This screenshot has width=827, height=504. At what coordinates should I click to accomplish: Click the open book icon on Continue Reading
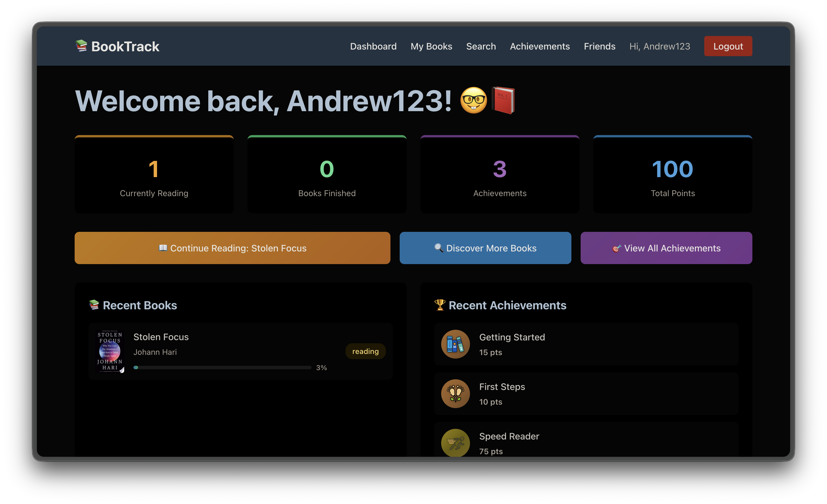163,248
